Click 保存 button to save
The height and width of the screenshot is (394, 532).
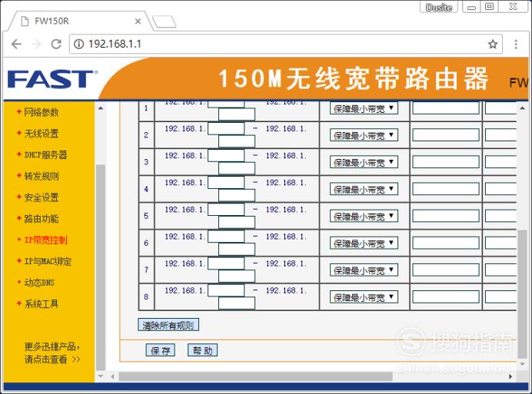(x=161, y=350)
